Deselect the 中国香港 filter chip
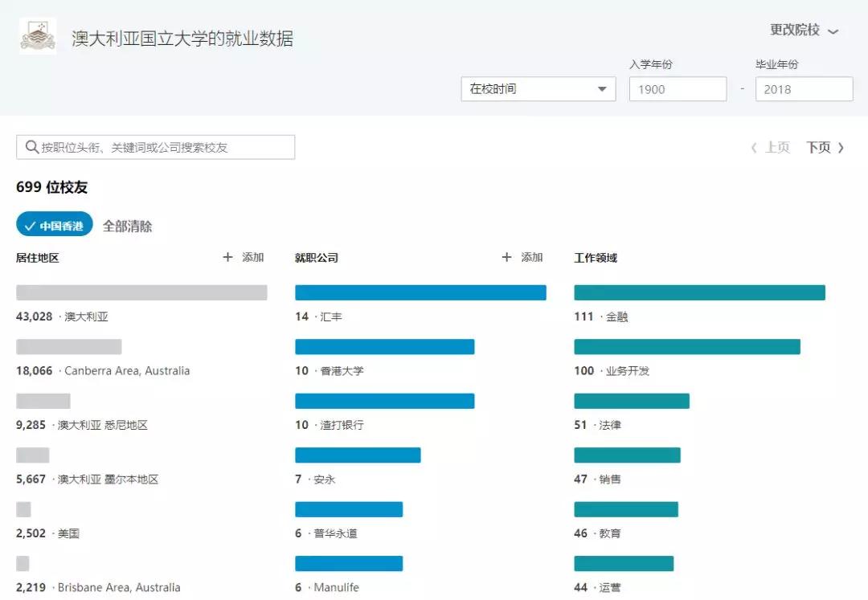 (x=54, y=226)
